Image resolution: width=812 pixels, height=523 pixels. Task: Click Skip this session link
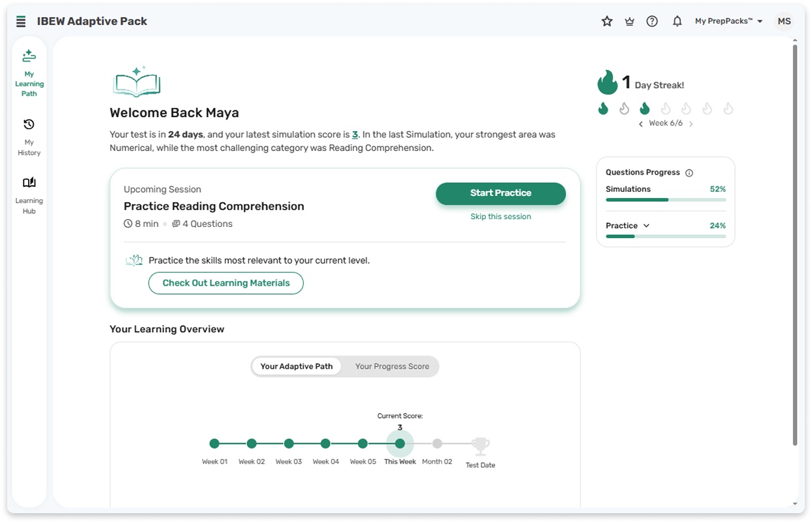(500, 216)
